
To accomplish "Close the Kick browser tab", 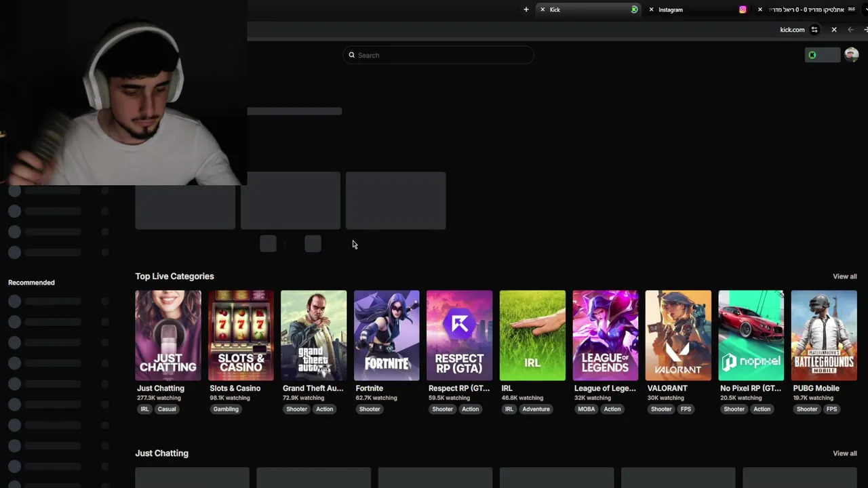I will (542, 9).
